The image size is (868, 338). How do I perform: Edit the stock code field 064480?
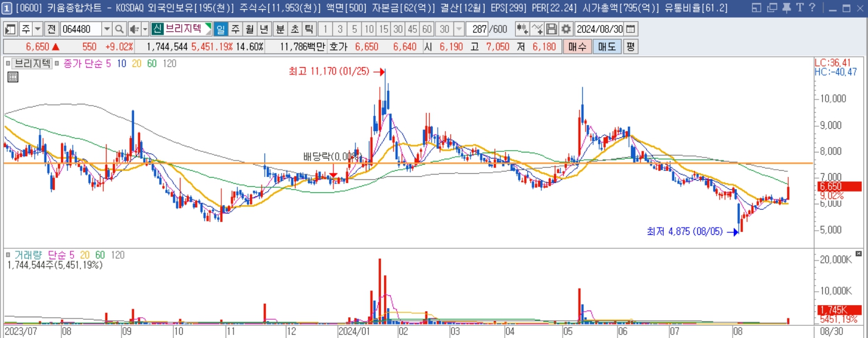81,29
